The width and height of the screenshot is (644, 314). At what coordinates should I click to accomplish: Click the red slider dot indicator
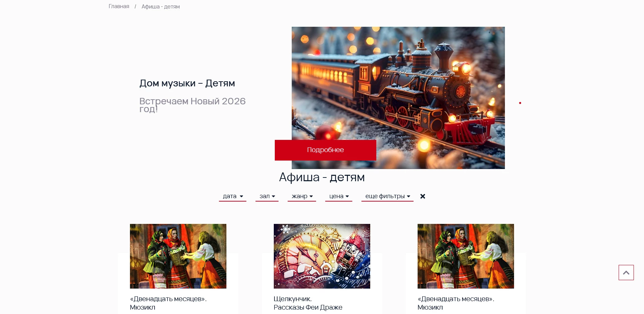click(x=520, y=103)
